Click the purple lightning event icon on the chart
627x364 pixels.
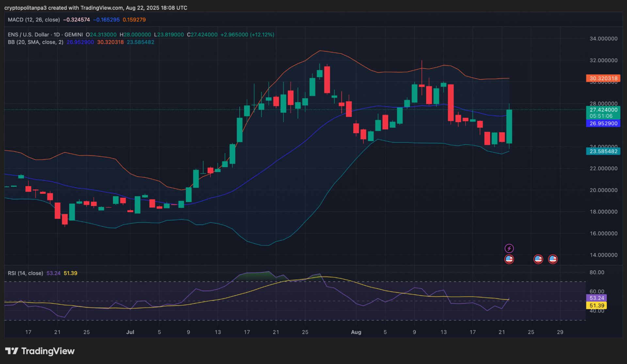(x=509, y=248)
